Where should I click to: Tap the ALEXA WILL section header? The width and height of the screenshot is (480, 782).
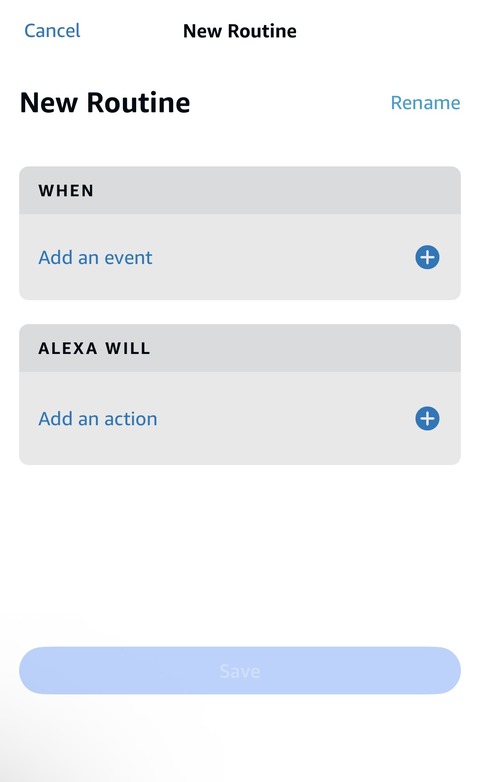pyautogui.click(x=240, y=348)
